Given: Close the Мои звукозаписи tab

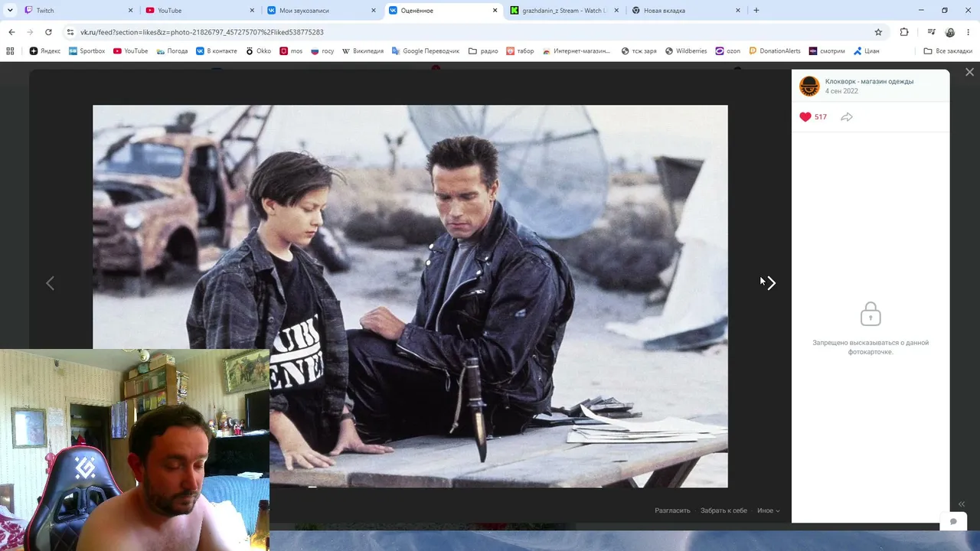Looking at the screenshot, I should coord(374,11).
